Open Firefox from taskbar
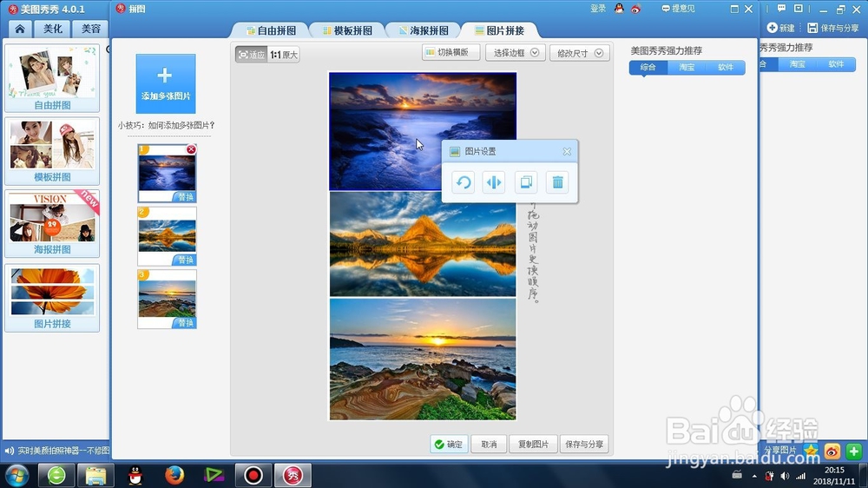The width and height of the screenshot is (868, 488). [x=174, y=475]
